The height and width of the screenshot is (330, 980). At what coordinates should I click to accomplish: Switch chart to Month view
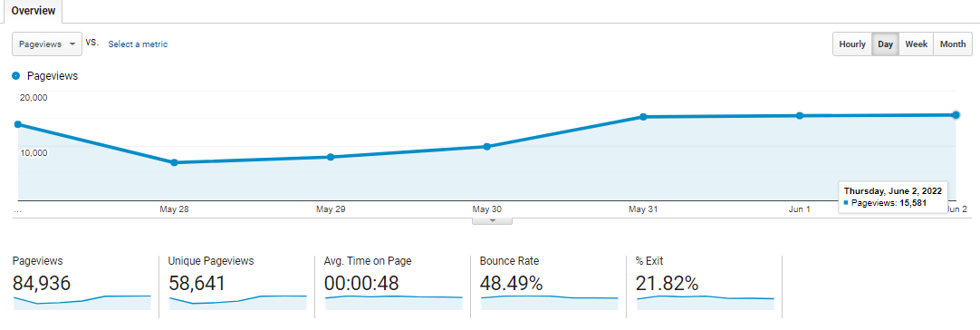pyautogui.click(x=953, y=44)
